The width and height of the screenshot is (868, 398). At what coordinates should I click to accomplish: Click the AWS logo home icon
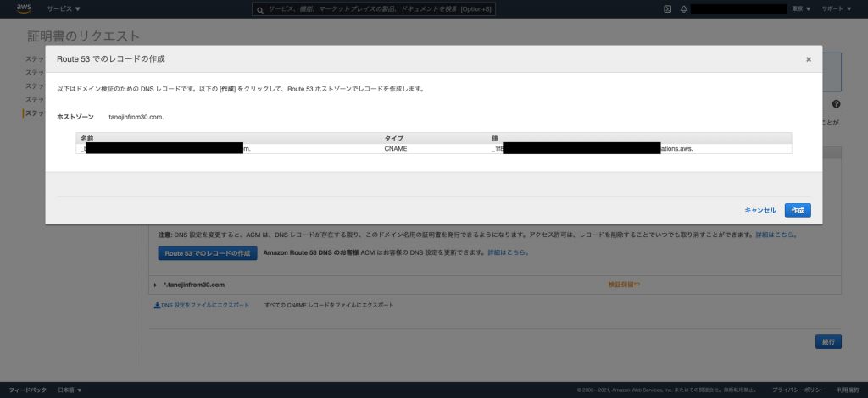tap(24, 8)
